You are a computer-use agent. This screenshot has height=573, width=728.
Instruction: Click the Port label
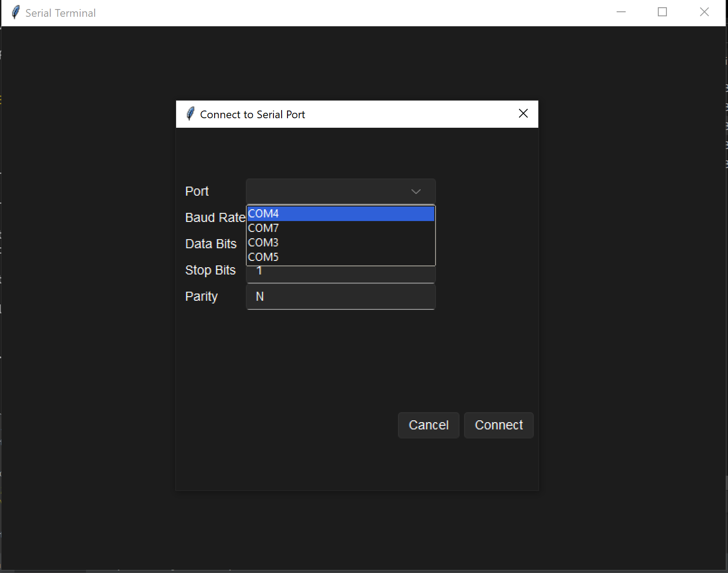click(x=197, y=192)
